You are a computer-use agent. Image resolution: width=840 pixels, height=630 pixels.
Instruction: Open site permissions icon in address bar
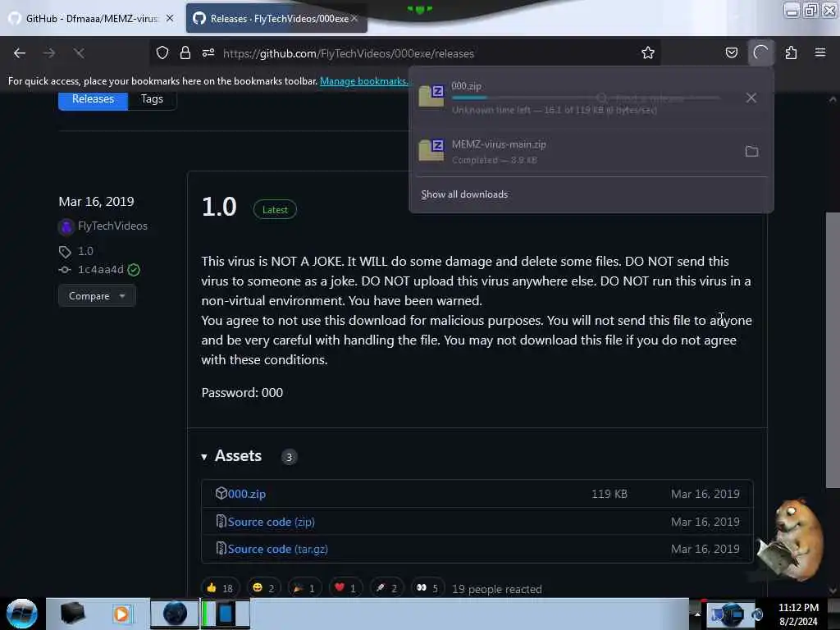208,53
